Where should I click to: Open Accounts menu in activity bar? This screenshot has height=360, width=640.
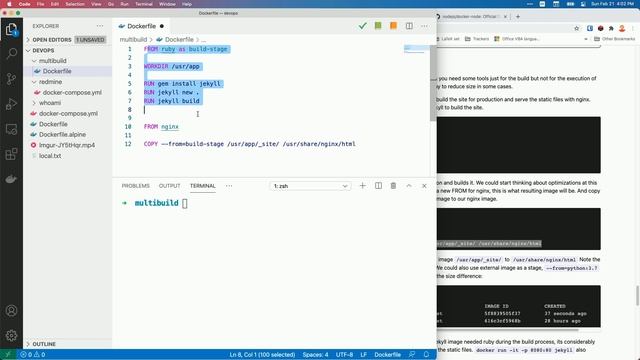(x=11, y=311)
